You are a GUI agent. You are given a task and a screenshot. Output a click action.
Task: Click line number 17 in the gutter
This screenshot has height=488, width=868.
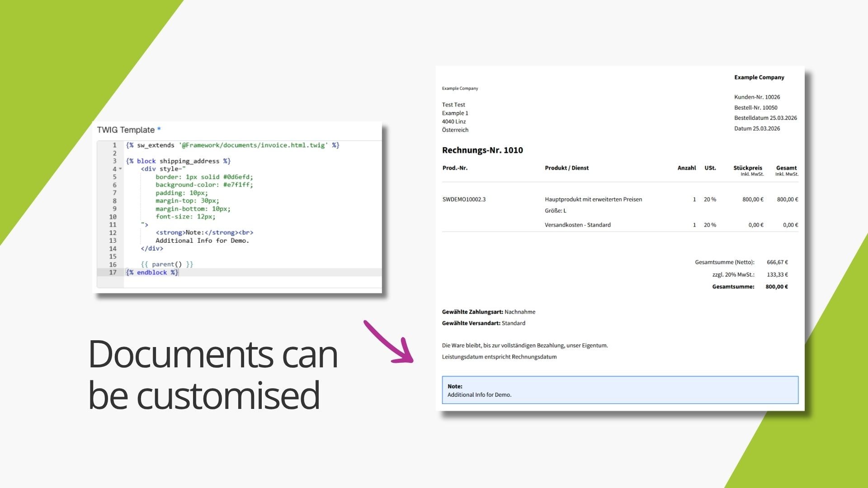click(x=113, y=272)
